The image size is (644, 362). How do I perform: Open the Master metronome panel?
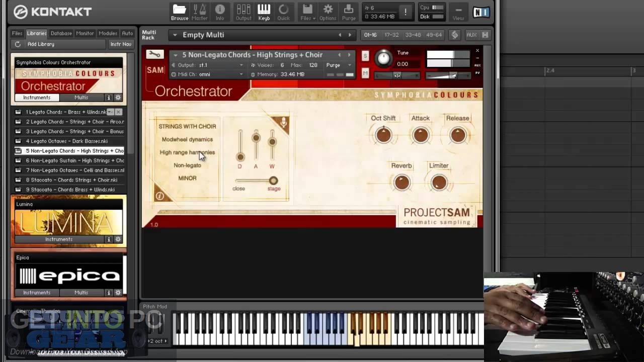[200, 12]
